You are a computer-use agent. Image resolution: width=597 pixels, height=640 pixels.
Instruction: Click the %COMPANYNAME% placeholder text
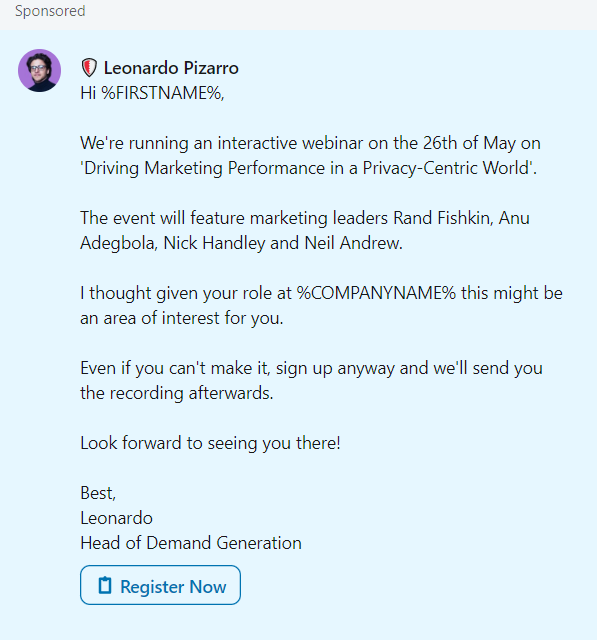pyautogui.click(x=376, y=293)
